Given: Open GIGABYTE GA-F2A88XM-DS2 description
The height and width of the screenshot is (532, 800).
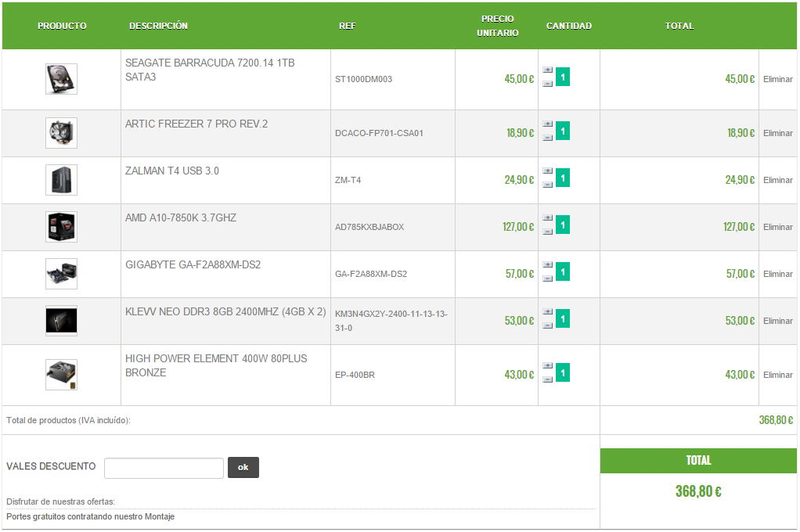Looking at the screenshot, I should point(193,264).
